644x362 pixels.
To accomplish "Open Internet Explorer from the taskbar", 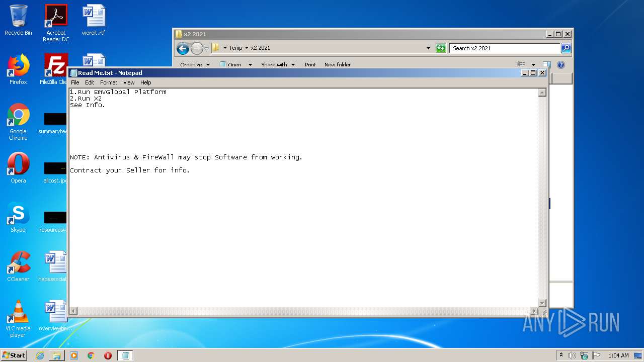I will [x=40, y=355].
